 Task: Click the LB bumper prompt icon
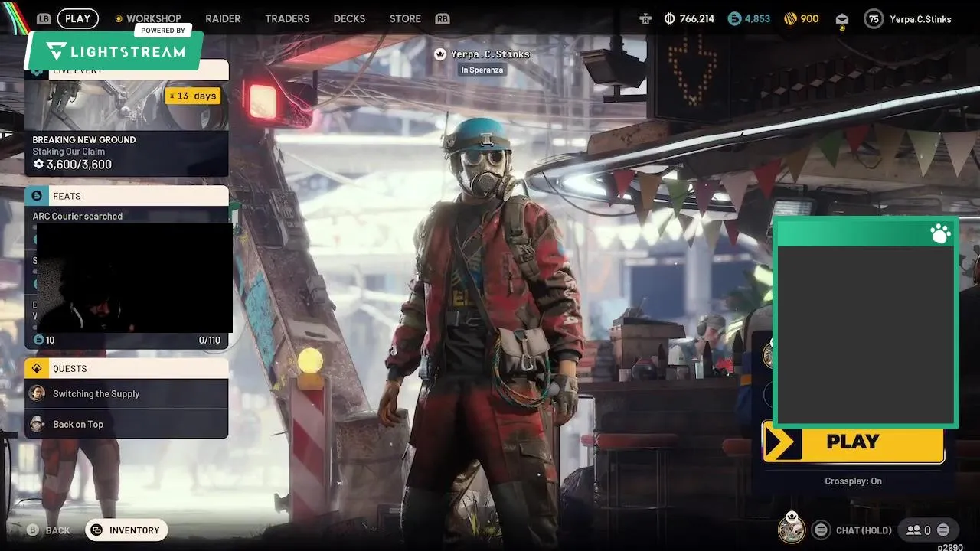44,18
